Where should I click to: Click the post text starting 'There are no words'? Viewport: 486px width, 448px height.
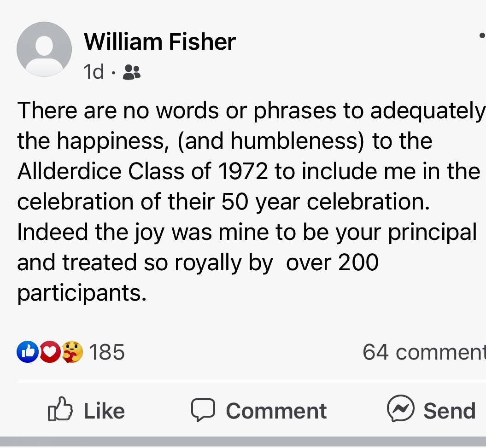[x=251, y=201]
